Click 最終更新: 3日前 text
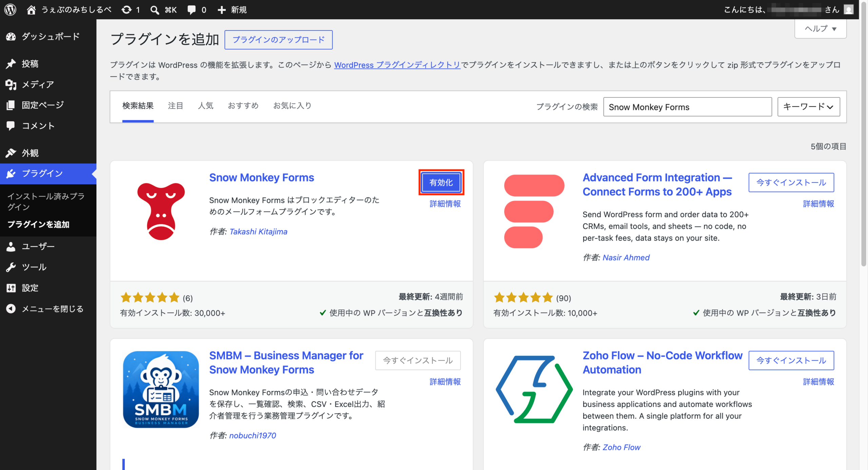 [x=808, y=297]
